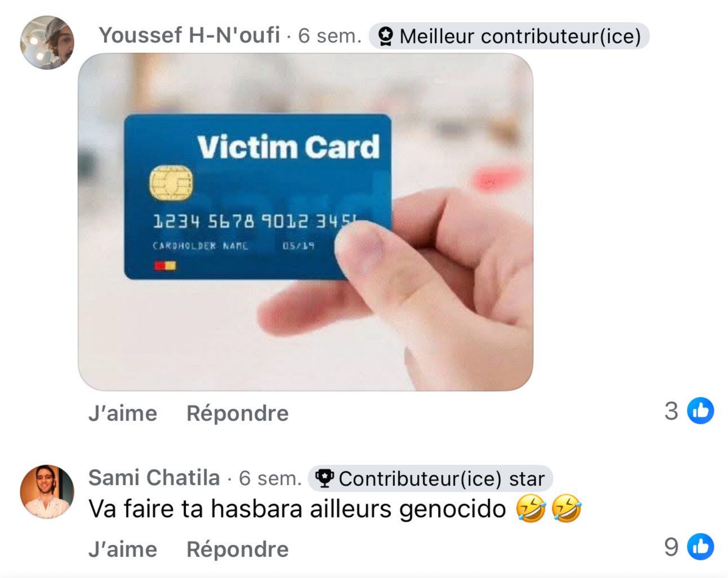Reply to Youssef's comment with Répondre

pyautogui.click(x=237, y=413)
